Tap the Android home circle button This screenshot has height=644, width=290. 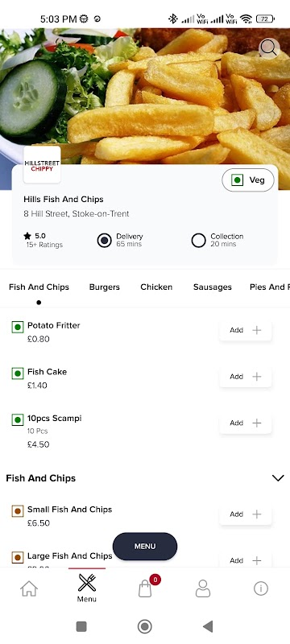tap(144, 626)
